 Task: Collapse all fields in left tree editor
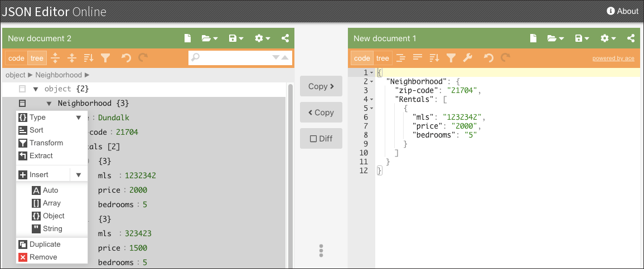[72, 58]
